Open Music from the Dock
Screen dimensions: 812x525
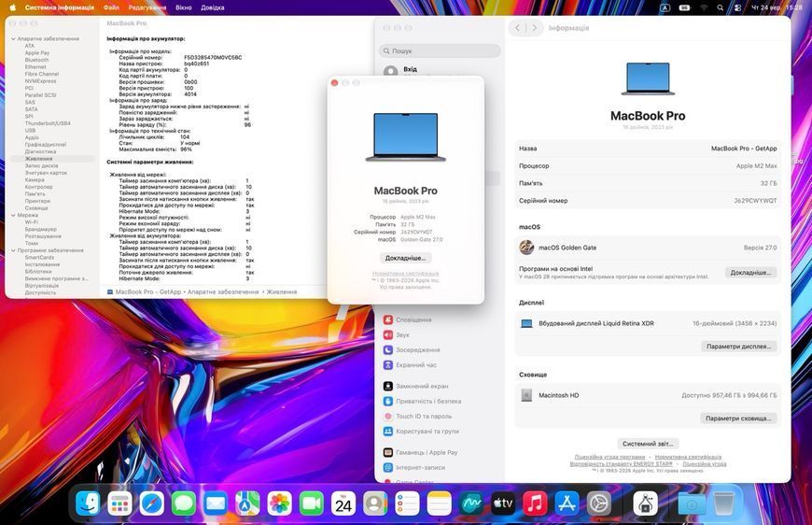pos(535,504)
